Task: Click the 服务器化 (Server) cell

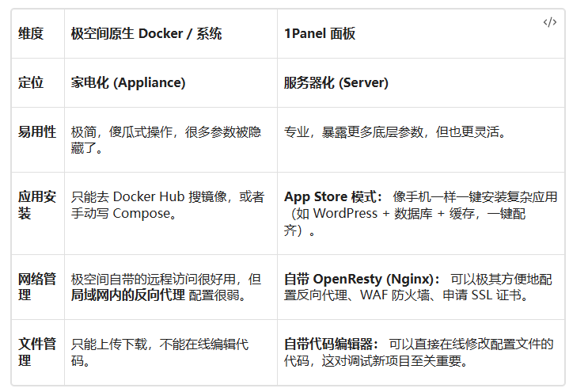Action: [336, 83]
